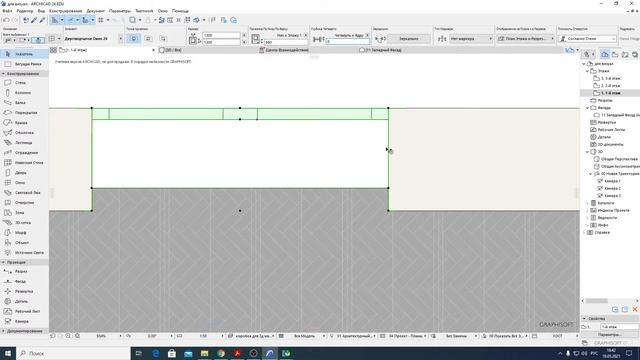The height and width of the screenshot is (360, 640).
Task: Toggle the Зеркально (mirror) button
Action: pos(409,39)
